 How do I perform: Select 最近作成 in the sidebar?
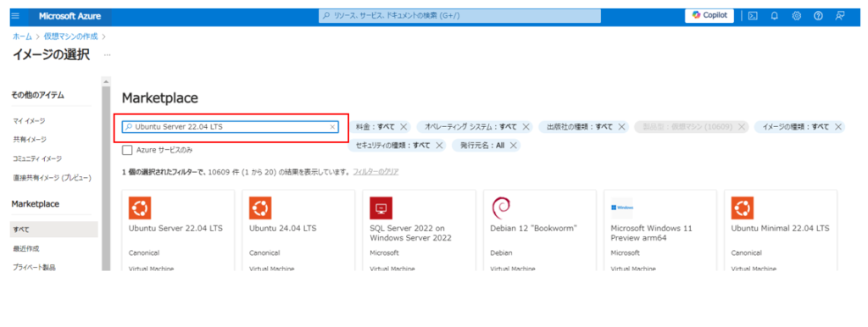click(26, 248)
